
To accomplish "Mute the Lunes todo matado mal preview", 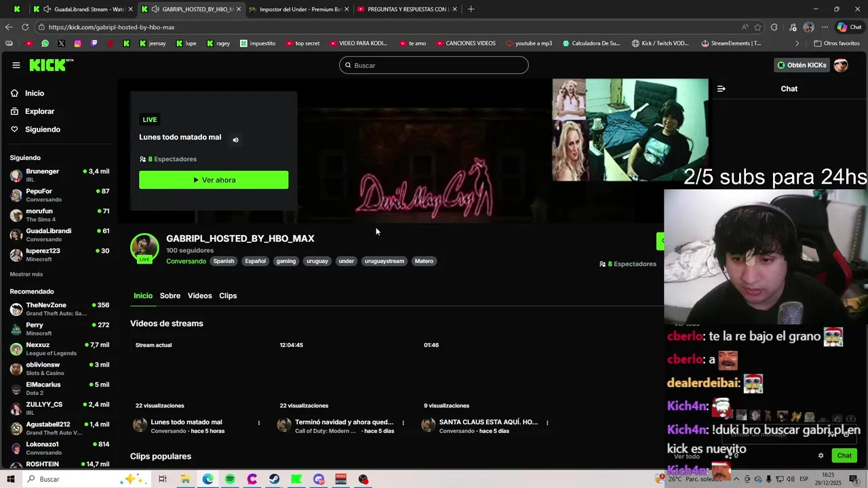I will tap(235, 140).
